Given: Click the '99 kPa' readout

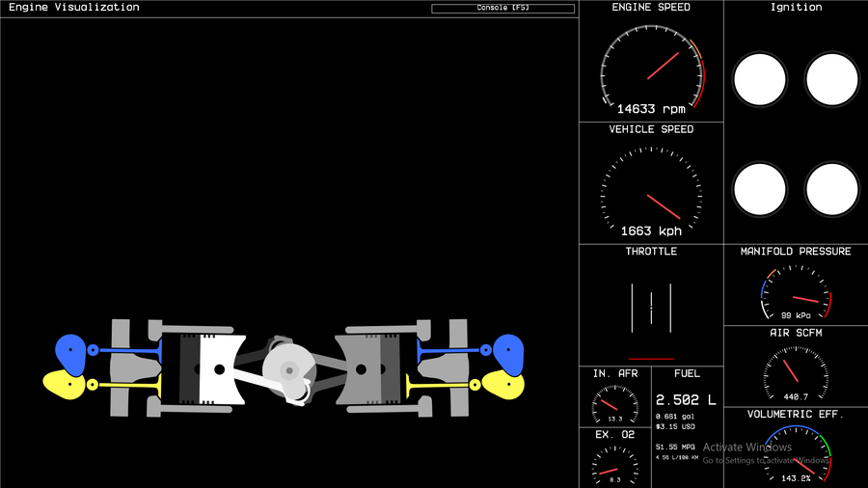Looking at the screenshot, I should point(796,315).
